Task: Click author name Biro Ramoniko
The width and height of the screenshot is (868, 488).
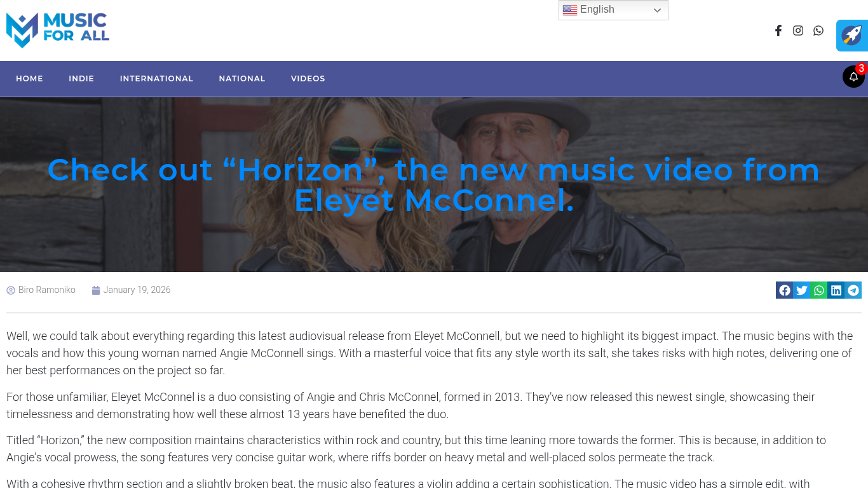Action: 46,290
